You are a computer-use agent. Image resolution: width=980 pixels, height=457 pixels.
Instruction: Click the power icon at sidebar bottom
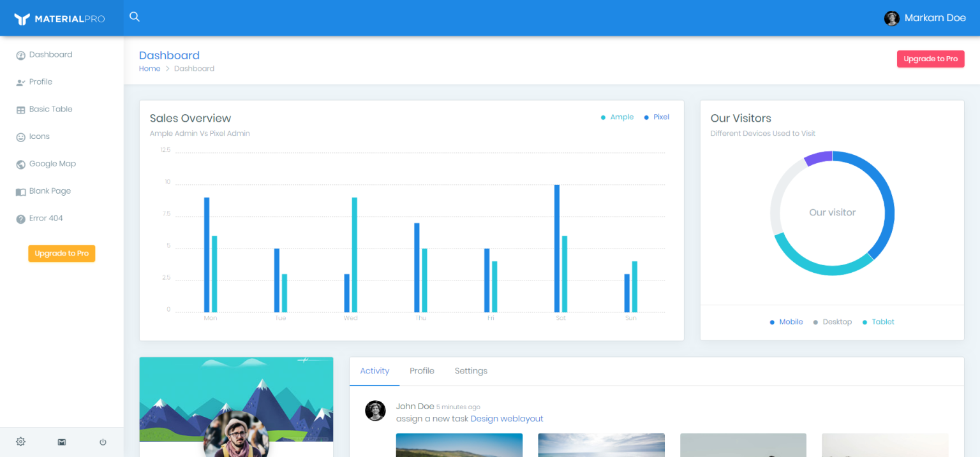click(103, 441)
